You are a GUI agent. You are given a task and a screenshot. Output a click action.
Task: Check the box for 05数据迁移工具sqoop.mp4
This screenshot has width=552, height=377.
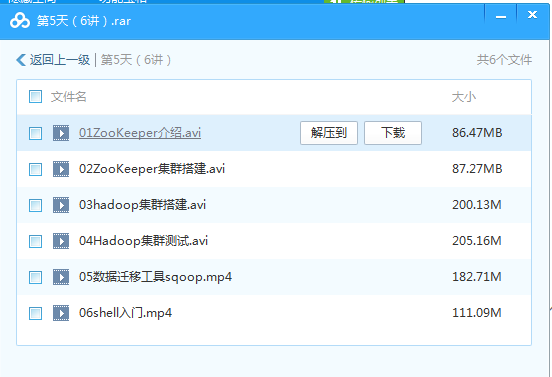pos(36,277)
